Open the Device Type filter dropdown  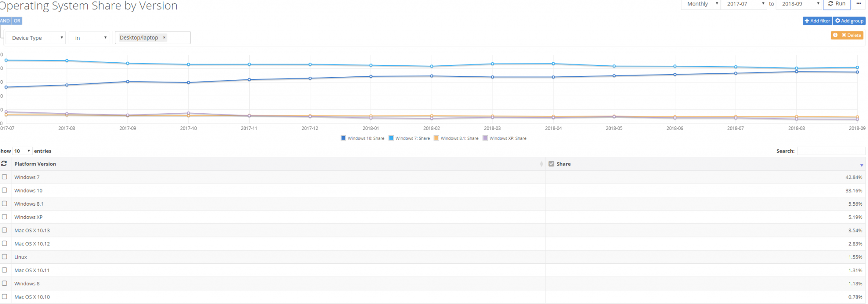coord(36,38)
